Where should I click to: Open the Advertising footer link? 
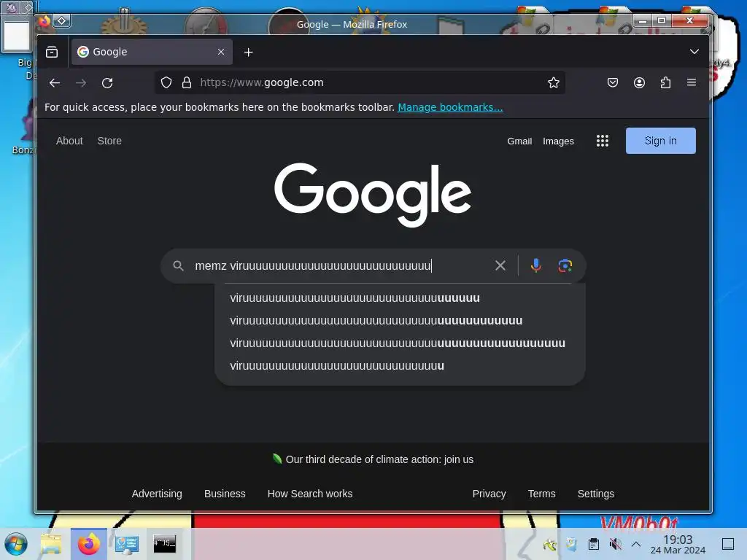click(x=157, y=494)
